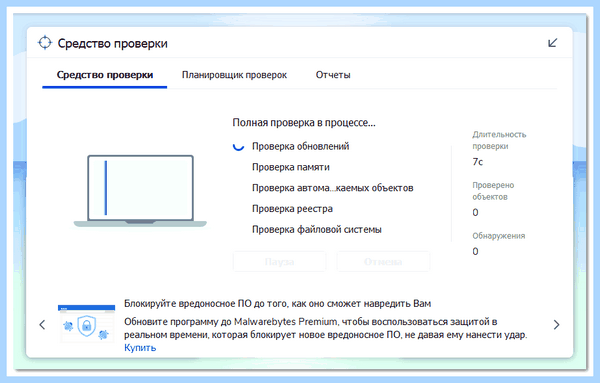The image size is (600, 383).
Task: Select the text Проверка памяти
Action: (291, 167)
